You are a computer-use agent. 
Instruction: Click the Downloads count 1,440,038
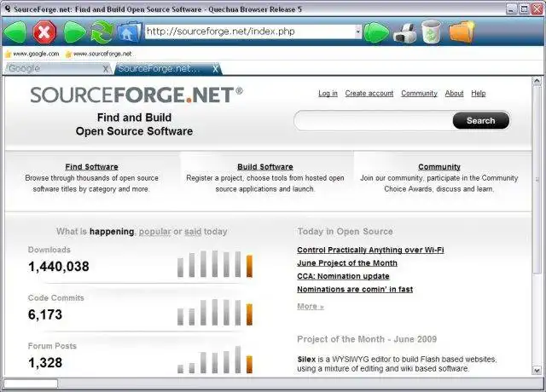click(59, 267)
